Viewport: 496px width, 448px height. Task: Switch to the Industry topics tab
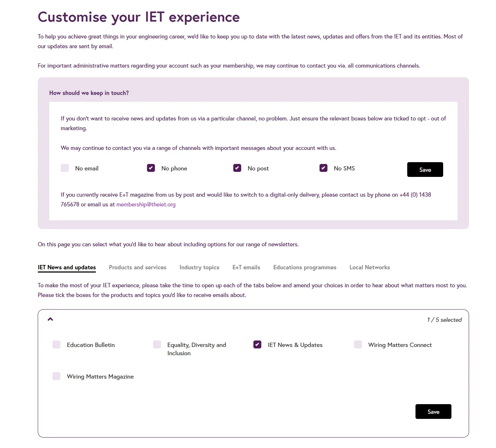199,268
